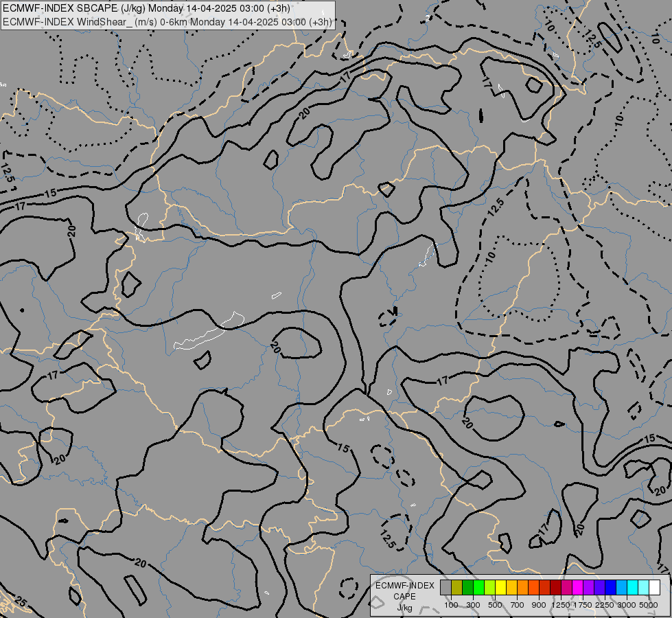The height and width of the screenshot is (618, 672).
Task: Click the legend value label 3000
Action: 627,605
